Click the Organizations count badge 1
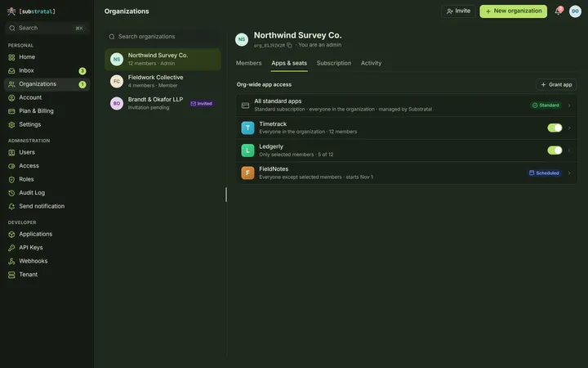Image resolution: width=588 pixels, height=368 pixels. click(x=82, y=84)
